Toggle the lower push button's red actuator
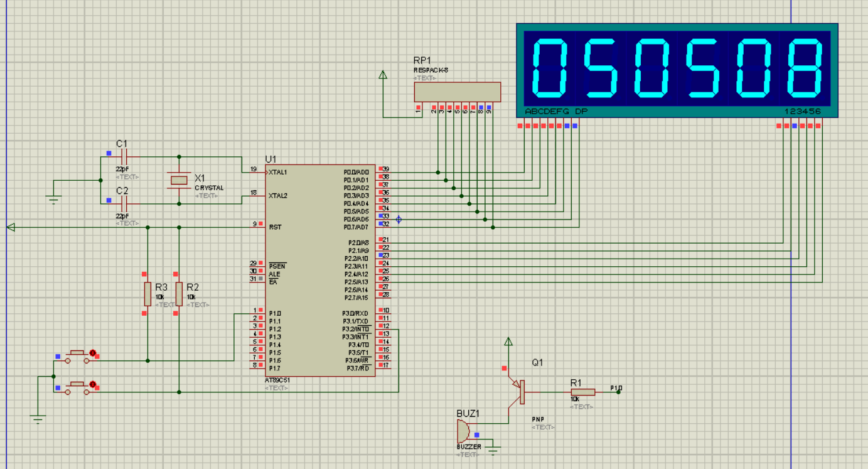 [93, 384]
